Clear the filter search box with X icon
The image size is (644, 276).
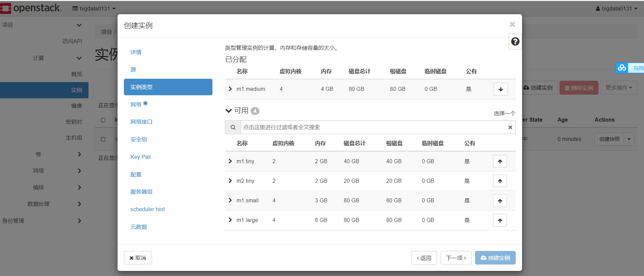pos(510,127)
